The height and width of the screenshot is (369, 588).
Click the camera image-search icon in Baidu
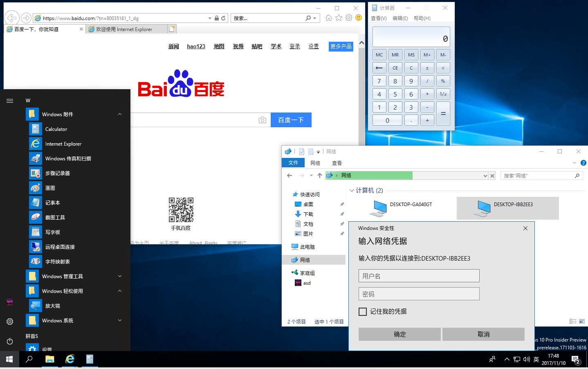tap(263, 120)
